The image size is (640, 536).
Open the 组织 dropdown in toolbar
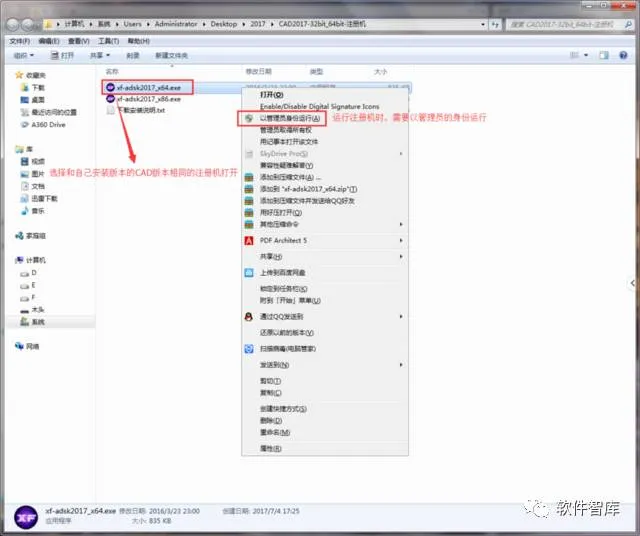coord(24,55)
